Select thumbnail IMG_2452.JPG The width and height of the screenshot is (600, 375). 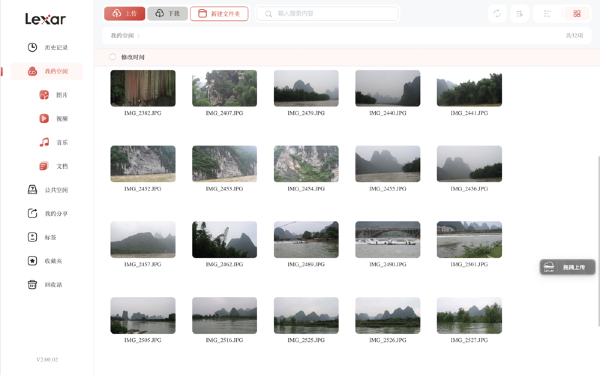coord(143,164)
